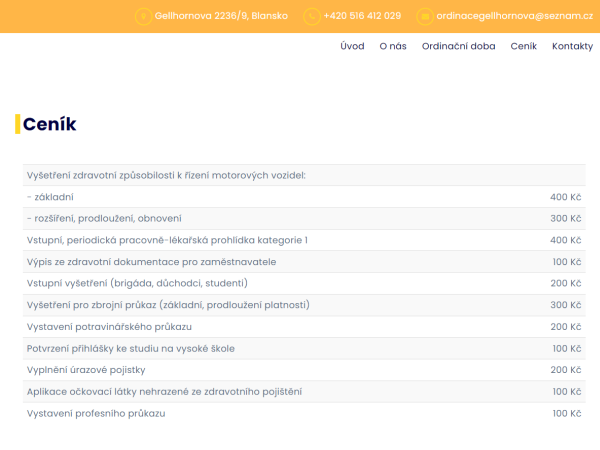
Task: Click the Vyšetření pro zbrojní průkaz row
Action: tap(304, 305)
